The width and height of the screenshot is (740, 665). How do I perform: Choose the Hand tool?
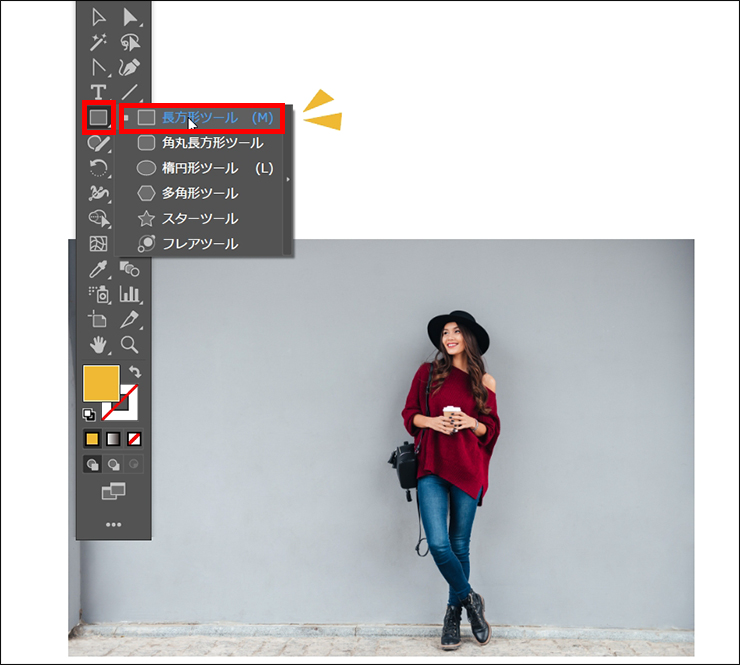click(x=98, y=345)
